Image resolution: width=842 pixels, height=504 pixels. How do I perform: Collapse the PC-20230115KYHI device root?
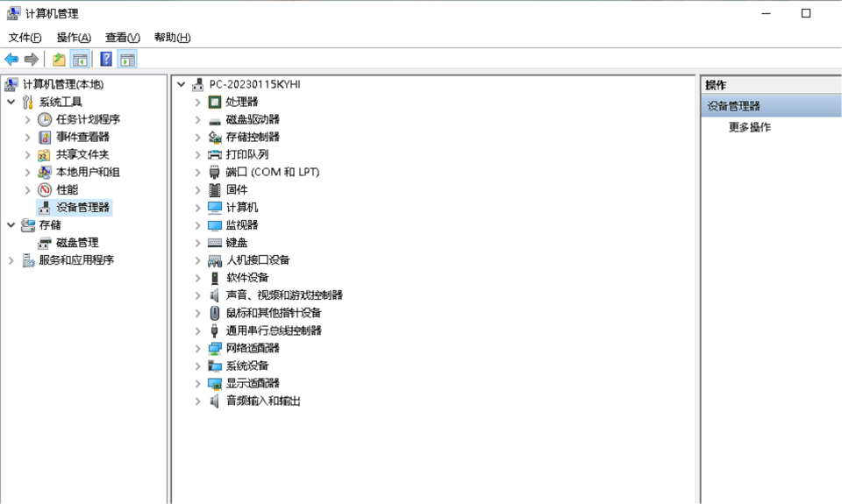pyautogui.click(x=181, y=84)
